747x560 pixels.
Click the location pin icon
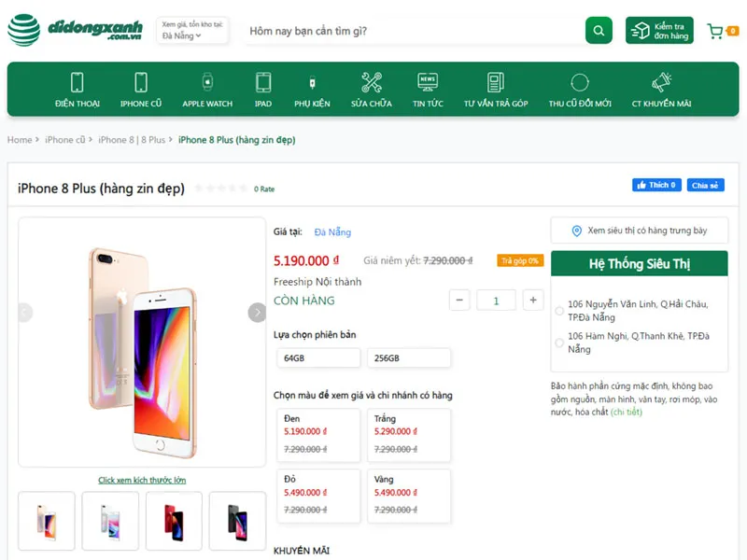[576, 231]
